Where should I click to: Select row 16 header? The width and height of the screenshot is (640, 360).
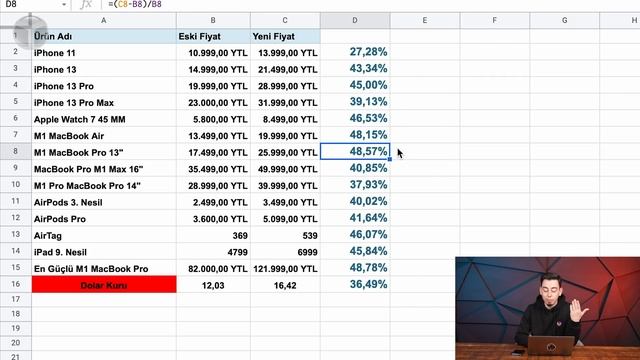(16, 284)
